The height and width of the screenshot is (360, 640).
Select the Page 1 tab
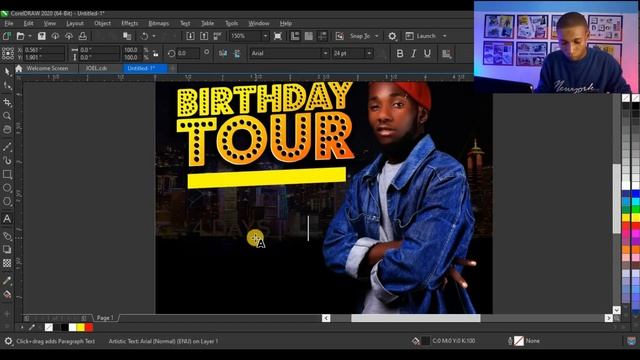point(105,318)
